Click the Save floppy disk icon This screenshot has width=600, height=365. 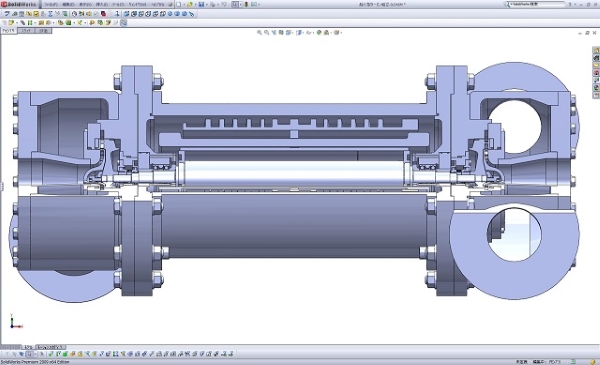tap(201, 4)
